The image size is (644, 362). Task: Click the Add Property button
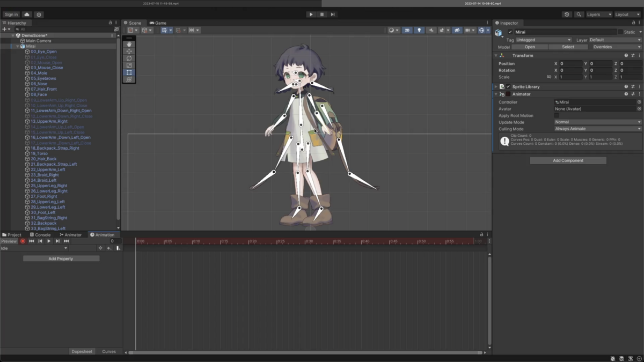click(61, 258)
